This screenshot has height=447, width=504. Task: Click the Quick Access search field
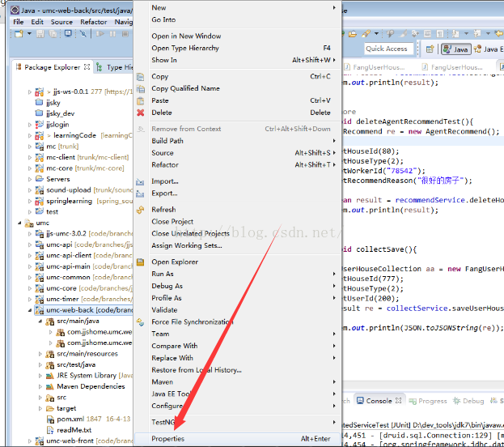[388, 49]
